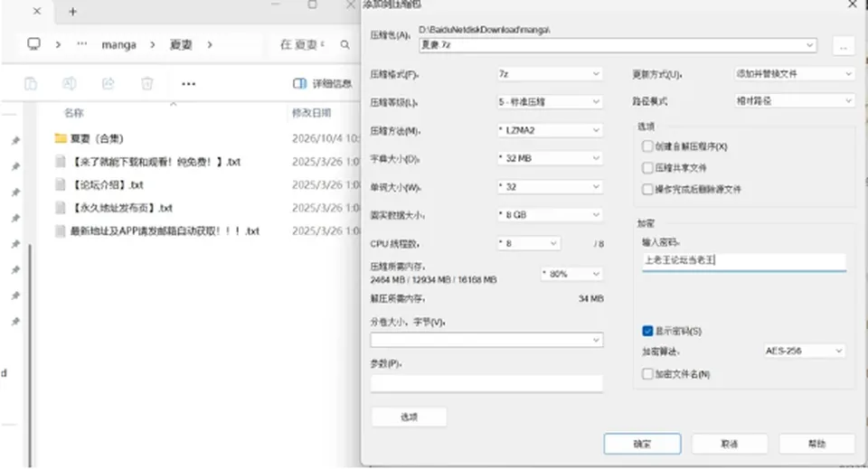Open the 路径模式 dropdown showing 相对路径
Image resolution: width=868 pixels, height=469 pixels.
tap(794, 101)
